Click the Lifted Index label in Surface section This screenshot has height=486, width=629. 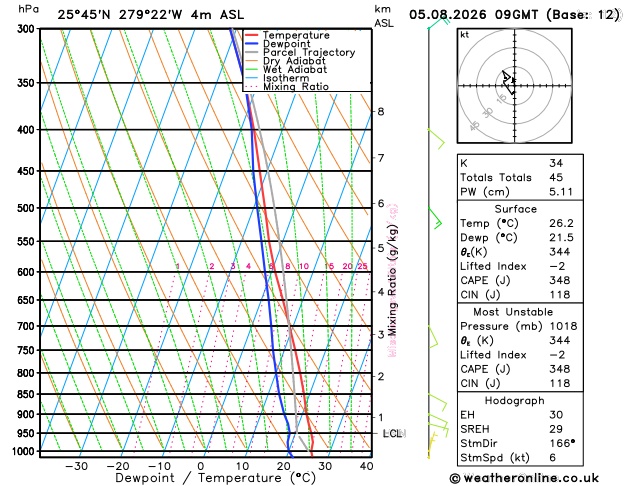493,266
